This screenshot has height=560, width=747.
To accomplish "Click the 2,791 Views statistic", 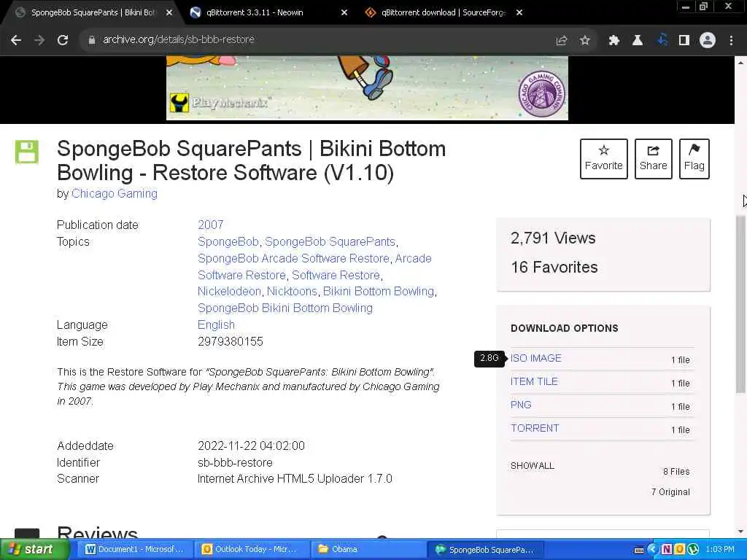I will (x=553, y=238).
